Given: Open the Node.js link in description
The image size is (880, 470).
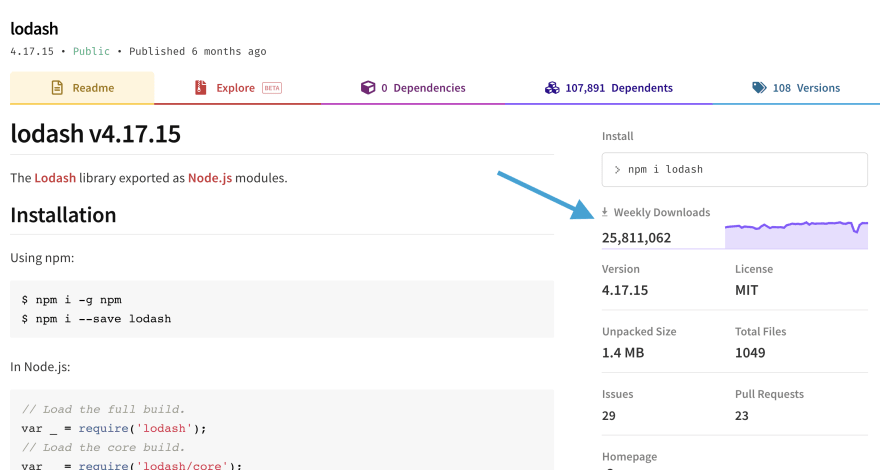Looking at the screenshot, I should [x=210, y=178].
